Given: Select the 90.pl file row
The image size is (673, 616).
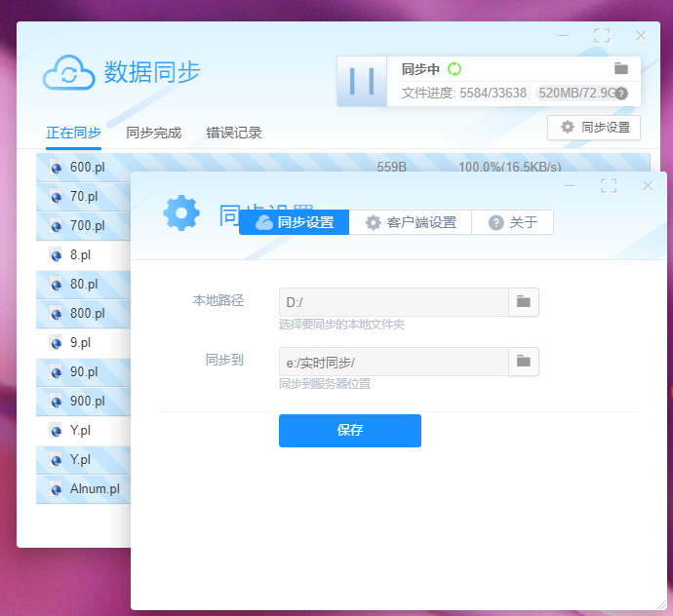Looking at the screenshot, I should 83,372.
